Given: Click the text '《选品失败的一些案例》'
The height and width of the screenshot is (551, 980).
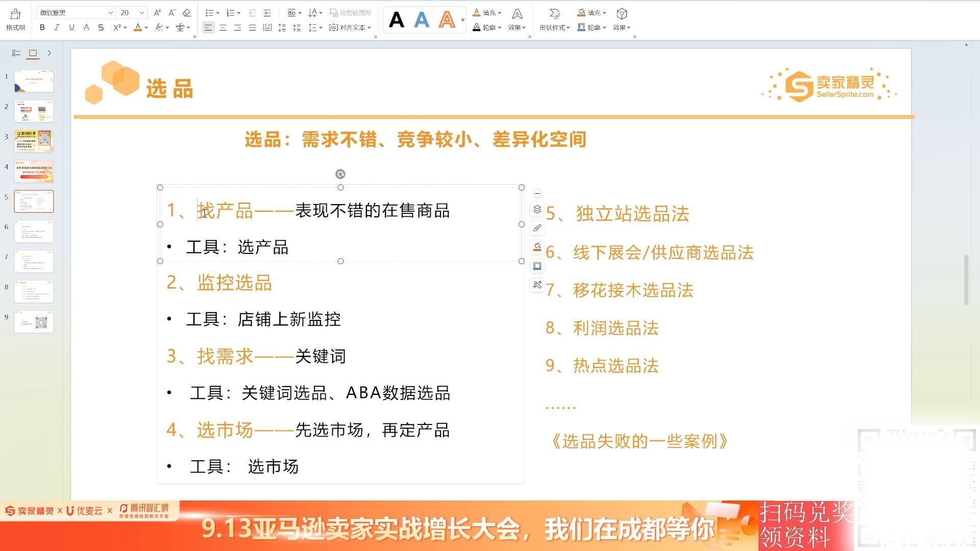Looking at the screenshot, I should pyautogui.click(x=639, y=441).
